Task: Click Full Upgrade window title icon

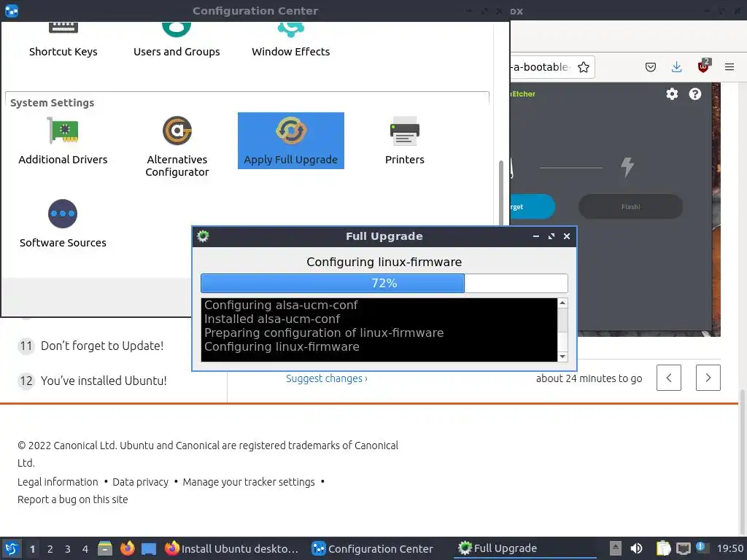Action: (203, 236)
